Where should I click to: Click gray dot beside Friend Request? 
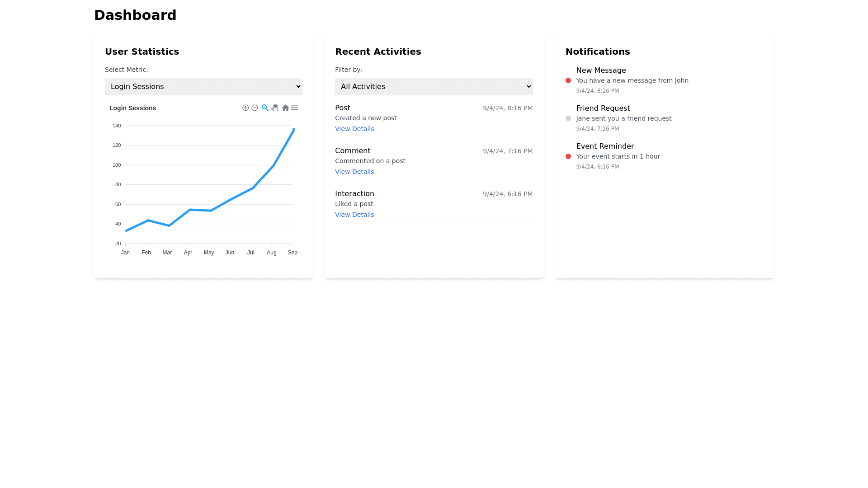(568, 118)
